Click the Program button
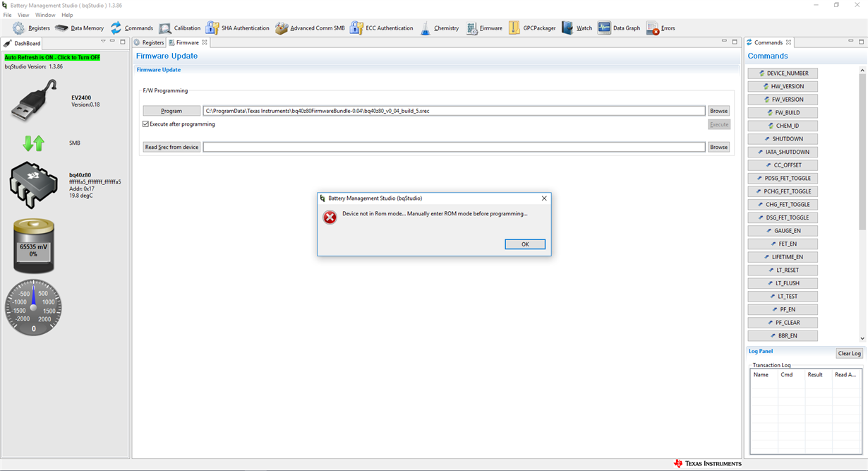 [171, 111]
